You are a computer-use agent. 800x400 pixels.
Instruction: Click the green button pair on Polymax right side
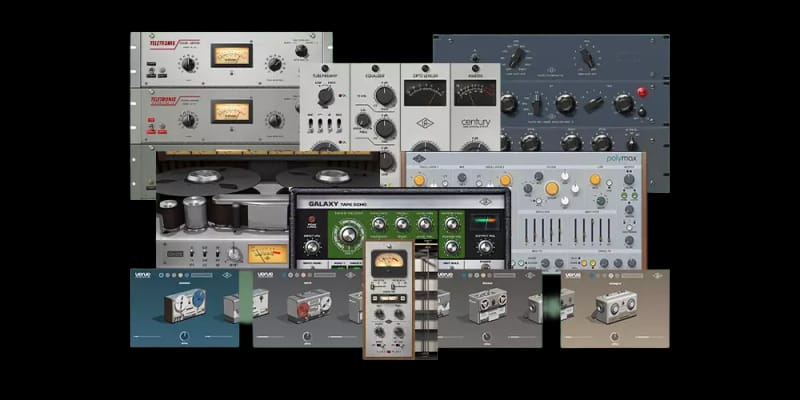(x=630, y=196)
